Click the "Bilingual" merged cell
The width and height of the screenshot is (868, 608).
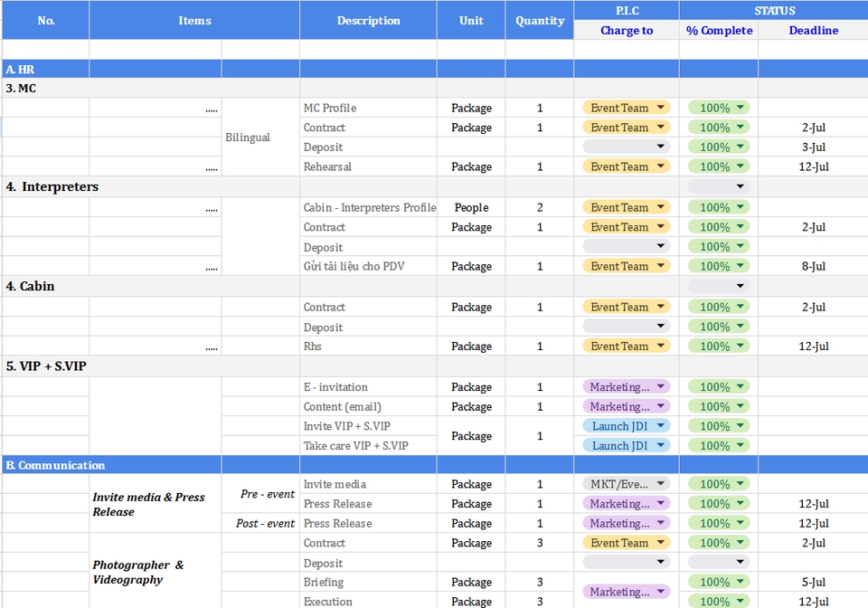pyautogui.click(x=248, y=138)
